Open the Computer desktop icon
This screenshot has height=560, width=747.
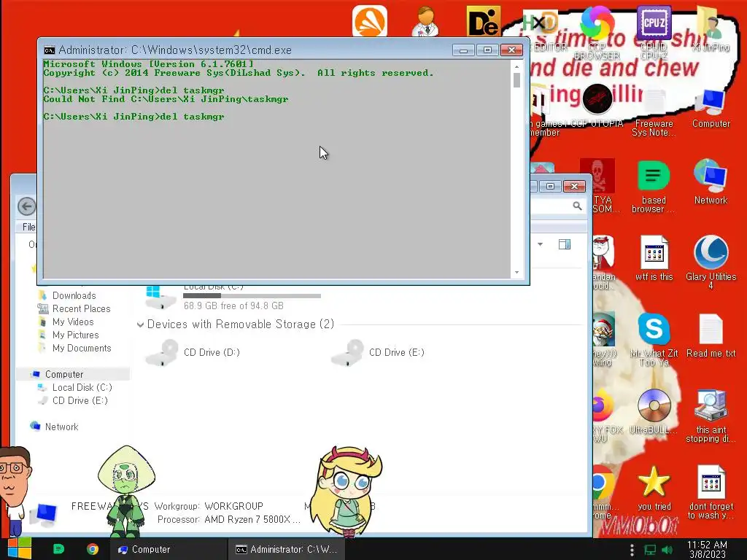tap(711, 109)
